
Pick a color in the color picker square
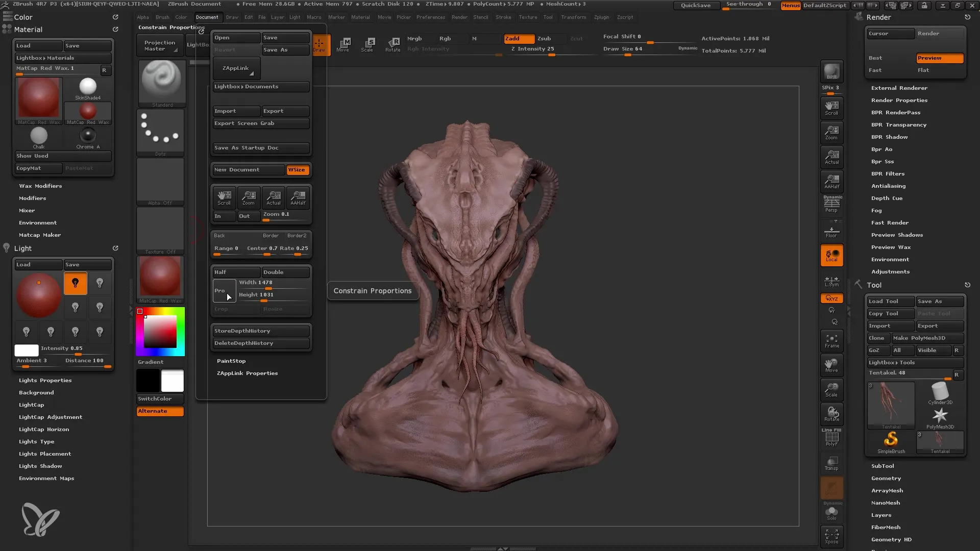coord(160,332)
